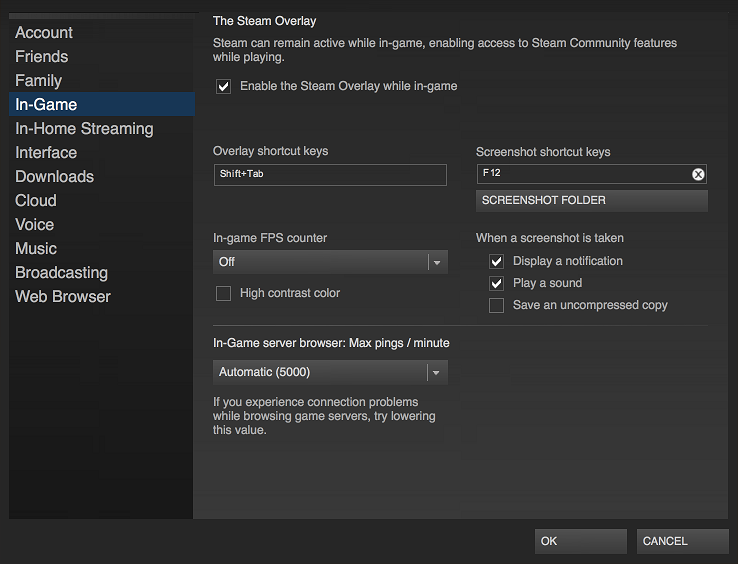The width and height of the screenshot is (738, 564).
Task: Confirm settings with the OK button
Action: [x=580, y=541]
